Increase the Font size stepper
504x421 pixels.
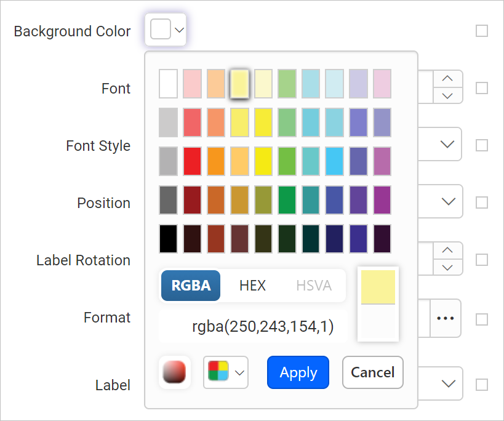[447, 78]
